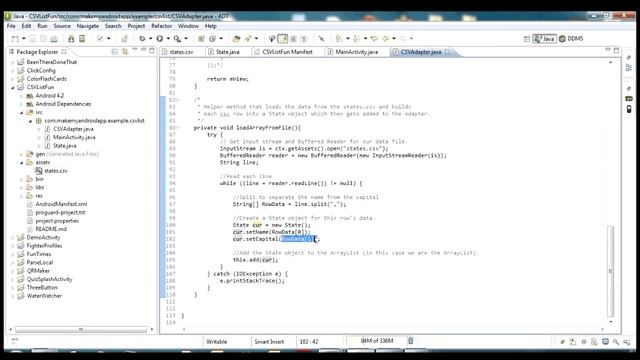
Task: Click the Back navigation arrow icon
Action: pos(385,39)
